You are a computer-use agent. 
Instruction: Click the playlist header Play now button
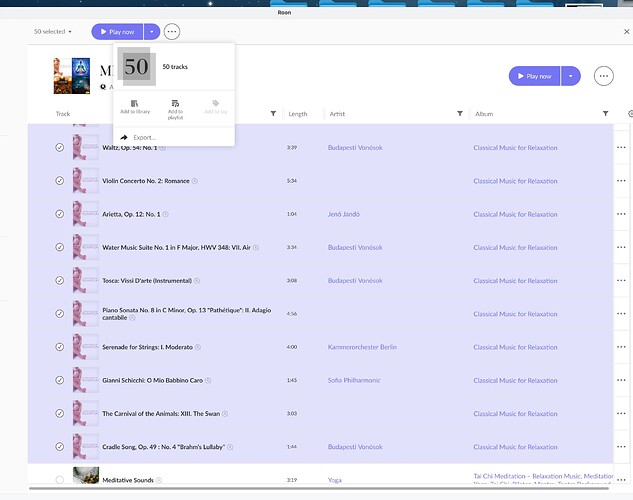click(x=534, y=76)
